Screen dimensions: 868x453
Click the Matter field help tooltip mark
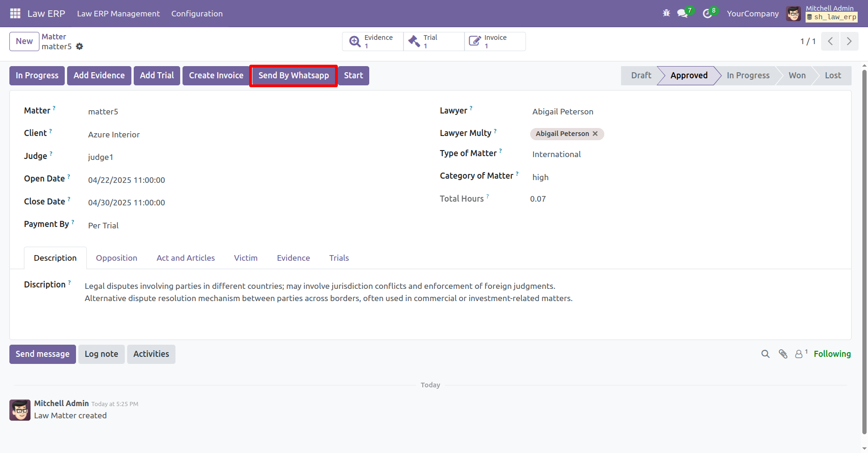(54, 108)
